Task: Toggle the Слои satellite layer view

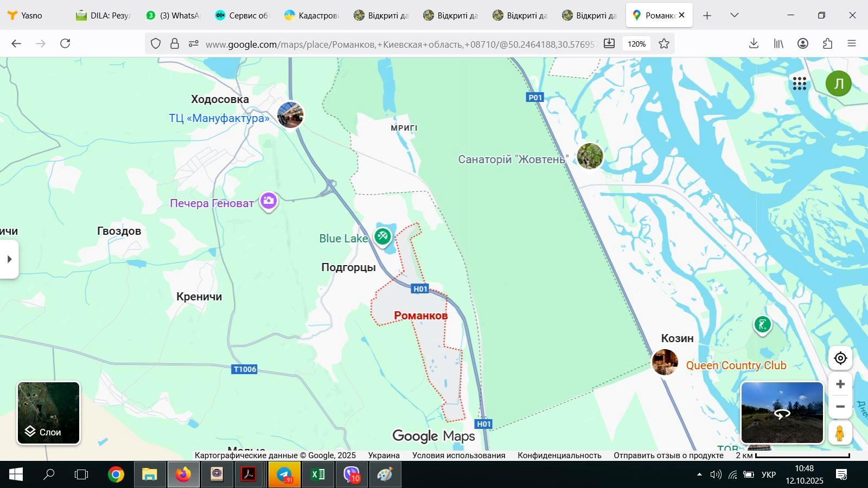Action: 49,413
